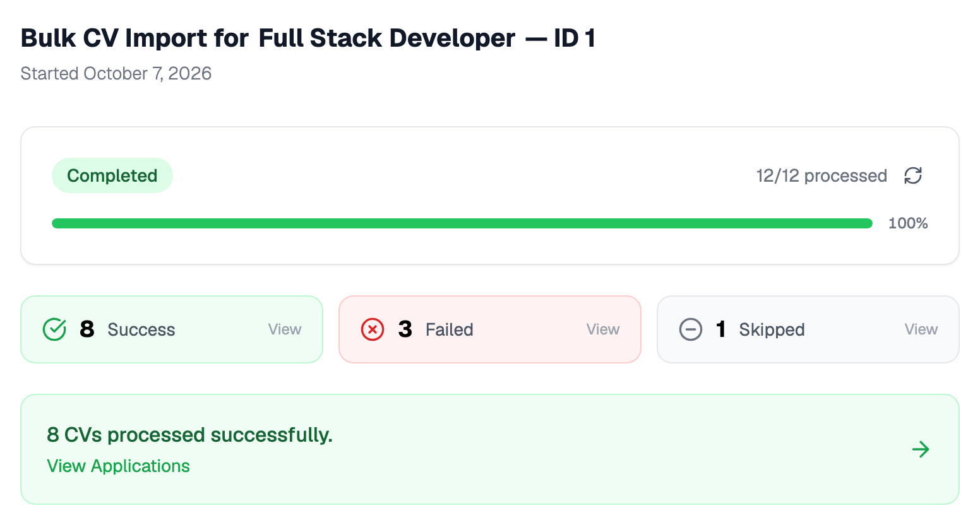Click the number 8 in the Success card
Image resolution: width=980 pixels, height=525 pixels.
tap(87, 329)
